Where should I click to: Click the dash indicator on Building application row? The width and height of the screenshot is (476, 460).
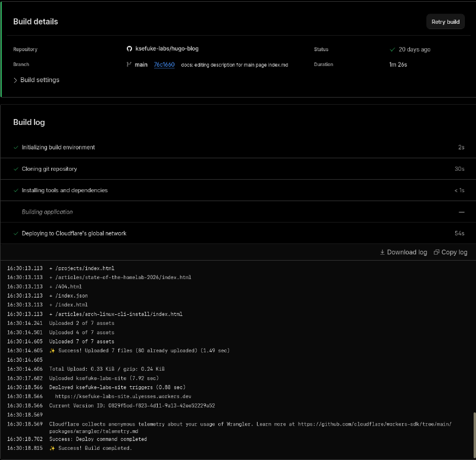[x=462, y=211]
